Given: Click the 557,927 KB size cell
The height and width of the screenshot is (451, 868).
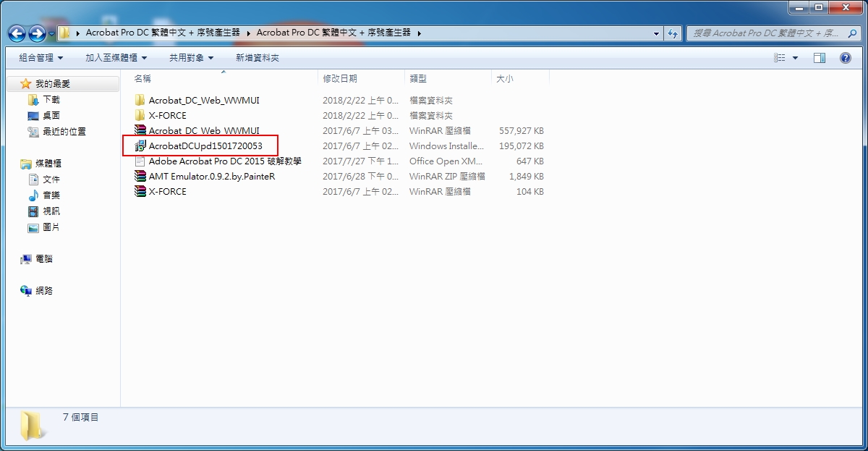Looking at the screenshot, I should pos(522,130).
